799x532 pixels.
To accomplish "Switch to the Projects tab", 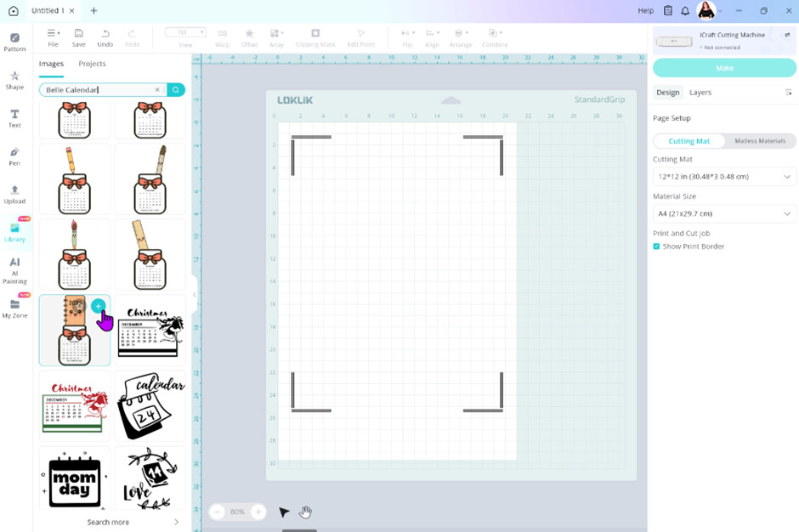I will [92, 64].
